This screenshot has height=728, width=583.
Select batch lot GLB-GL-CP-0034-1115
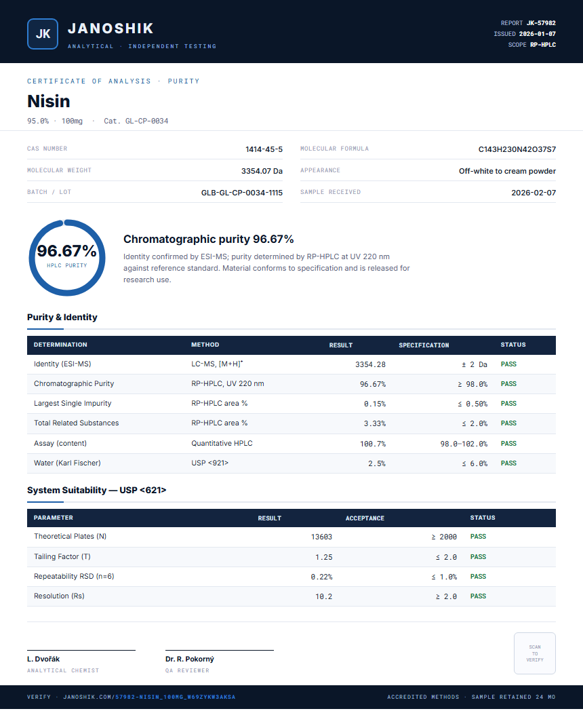tap(241, 193)
